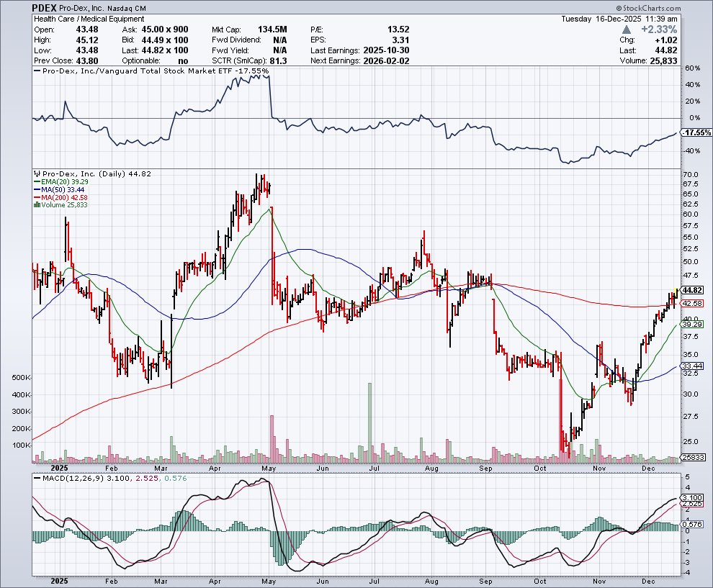Click the tallest green volume bar in late June
Image resolution: width=713 pixels, height=588 pixels.
coord(369,422)
